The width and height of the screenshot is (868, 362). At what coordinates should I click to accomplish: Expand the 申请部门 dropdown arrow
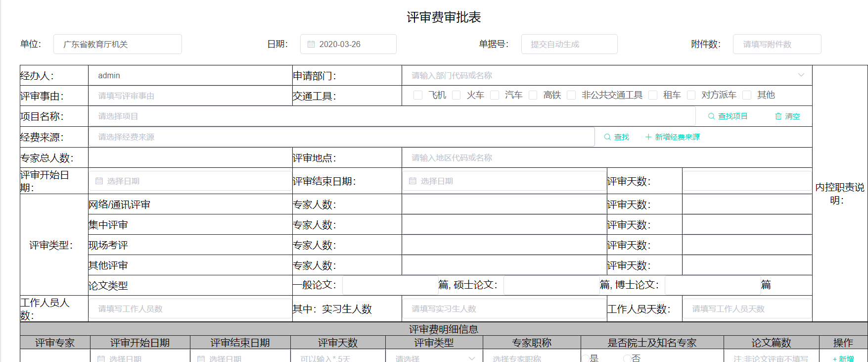point(801,75)
